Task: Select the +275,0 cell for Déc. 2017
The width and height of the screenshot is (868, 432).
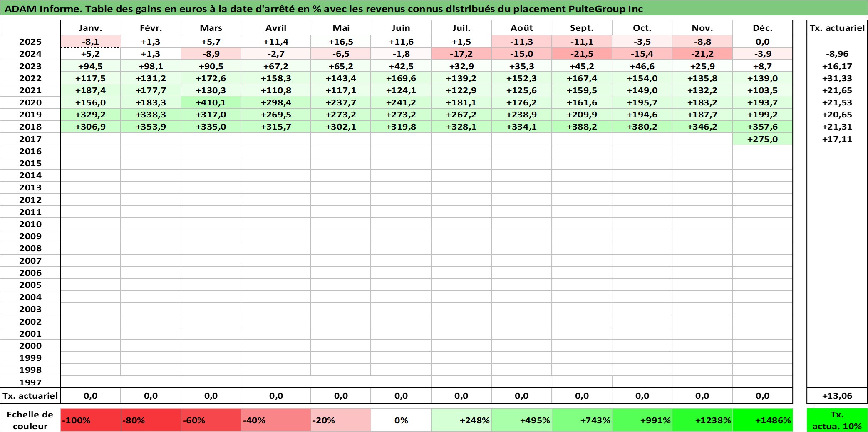Action: (x=763, y=139)
